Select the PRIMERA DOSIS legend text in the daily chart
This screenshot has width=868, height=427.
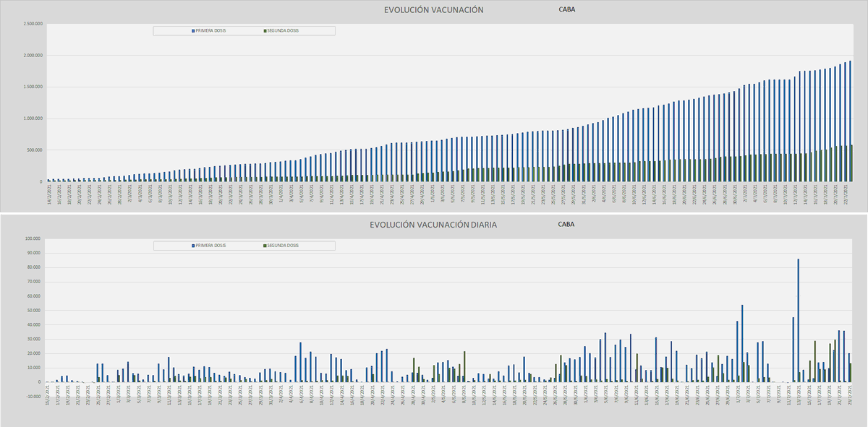tap(210, 246)
